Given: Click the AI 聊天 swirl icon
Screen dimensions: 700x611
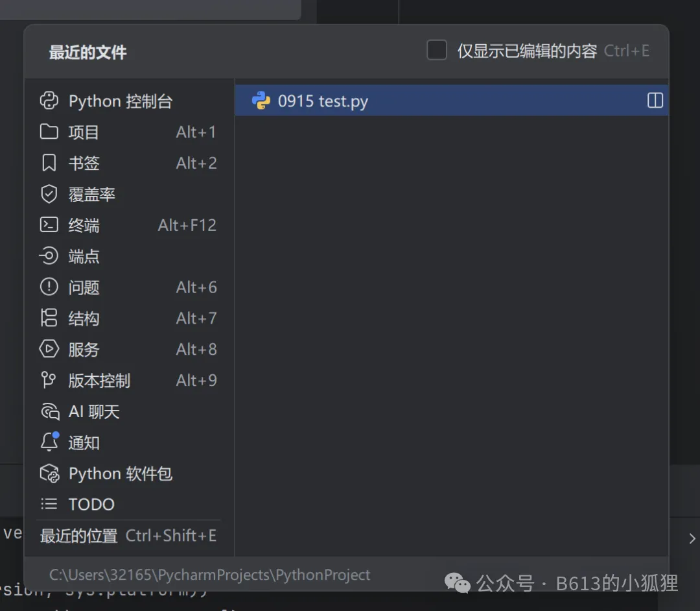Looking at the screenshot, I should (49, 411).
